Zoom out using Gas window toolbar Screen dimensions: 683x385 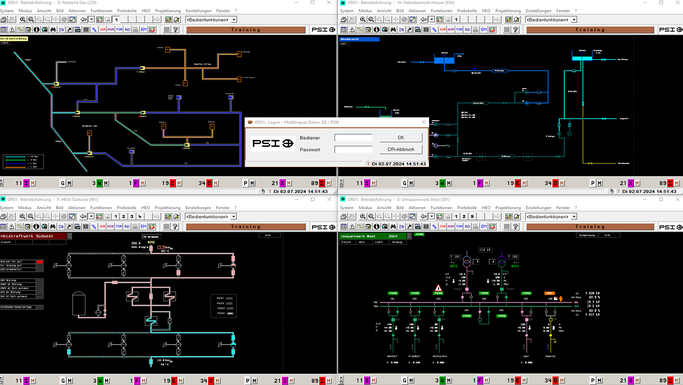[31, 19]
